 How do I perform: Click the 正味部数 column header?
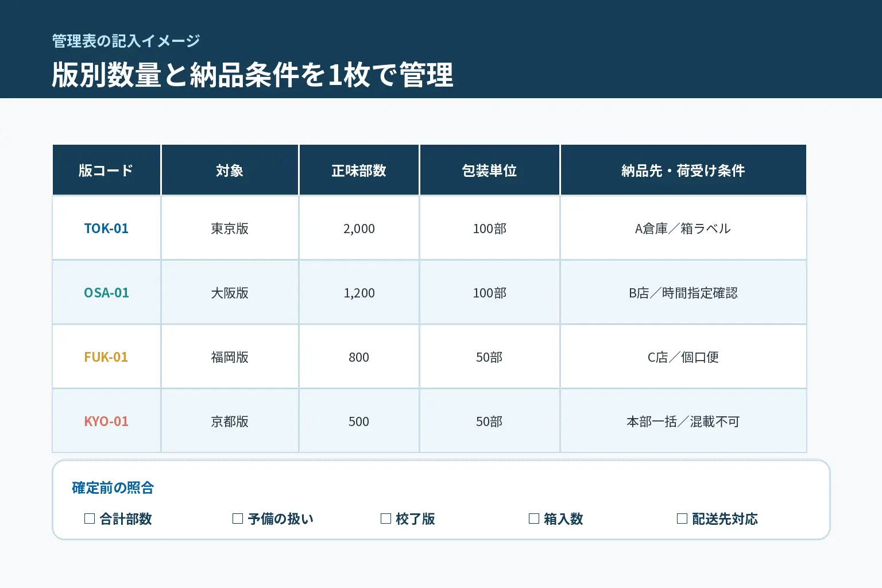point(359,171)
